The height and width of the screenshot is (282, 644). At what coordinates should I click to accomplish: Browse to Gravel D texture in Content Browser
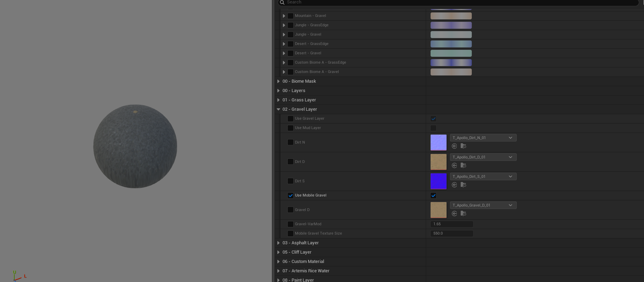tap(463, 213)
